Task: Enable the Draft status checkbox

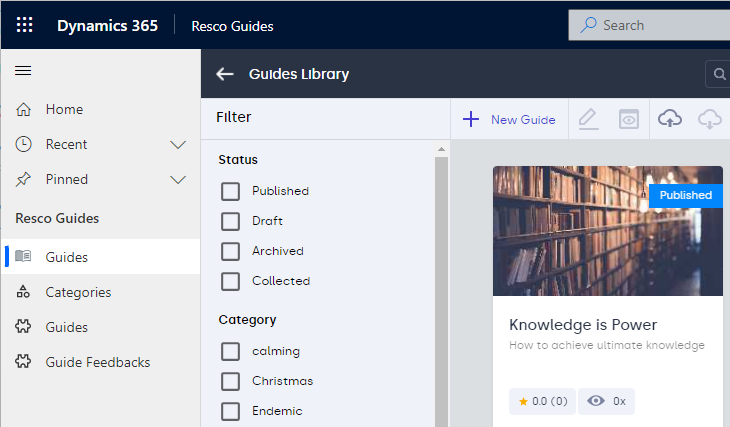Action: (x=231, y=221)
